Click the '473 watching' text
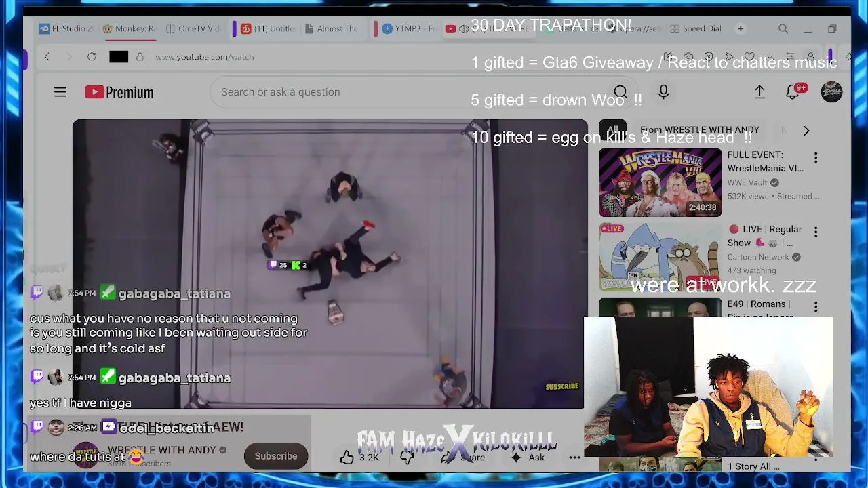The height and width of the screenshot is (488, 868). pyautogui.click(x=752, y=270)
